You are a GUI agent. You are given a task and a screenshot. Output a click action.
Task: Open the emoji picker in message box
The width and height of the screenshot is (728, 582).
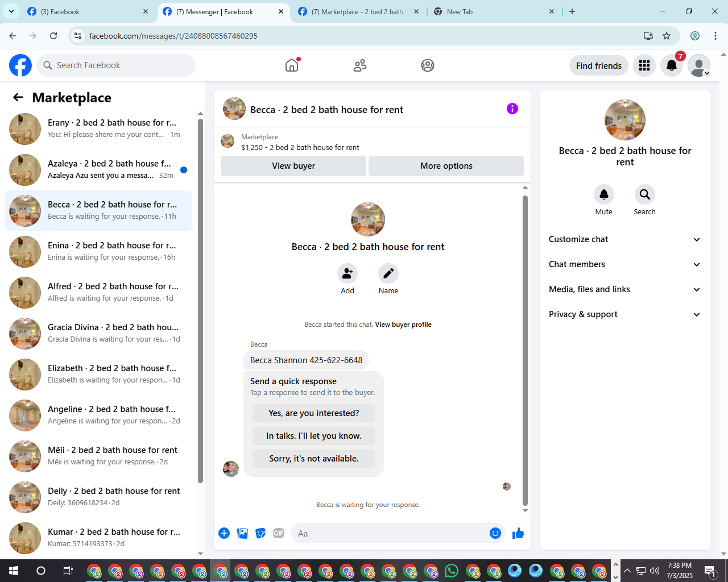pyautogui.click(x=495, y=533)
